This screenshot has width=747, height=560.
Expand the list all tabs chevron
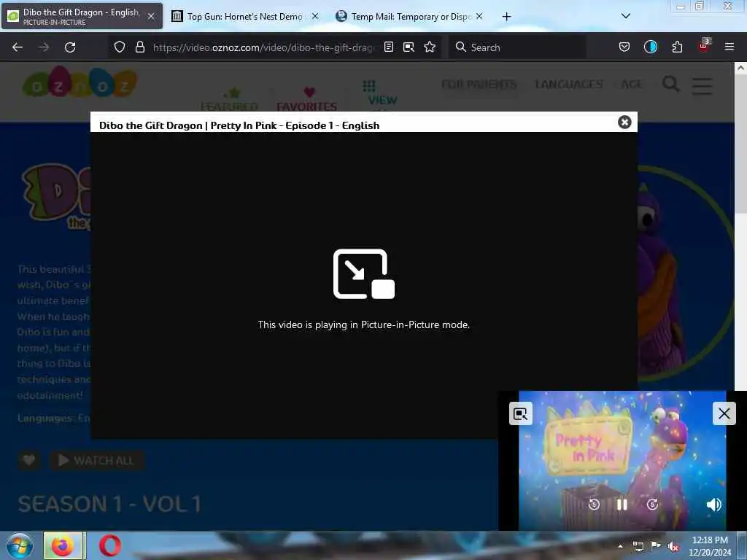[626, 16]
